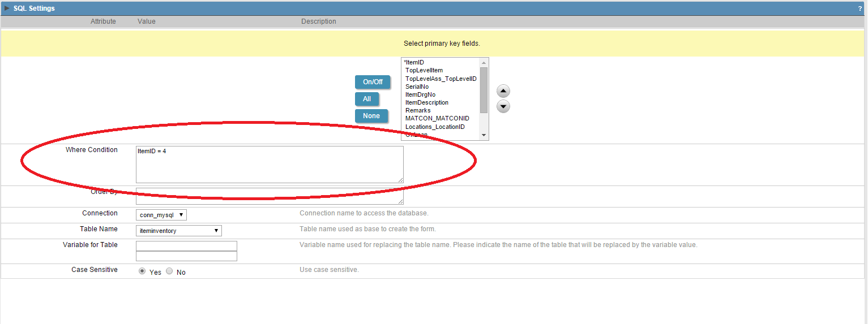Click the move down arrow icon
868x324 pixels.
point(503,106)
